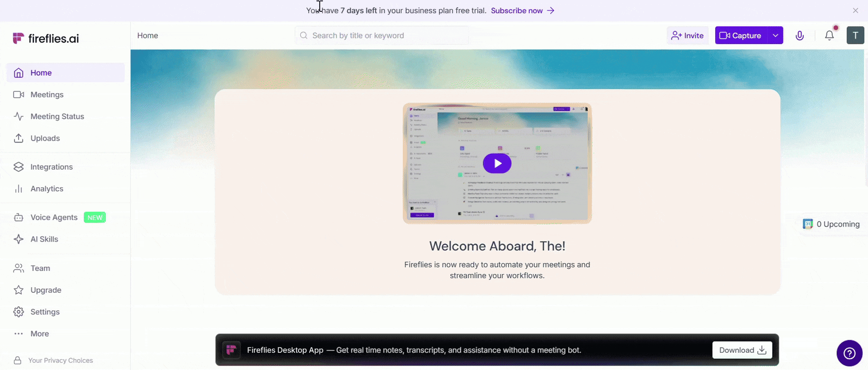The image size is (868, 370).
Task: Click the Team people icon
Action: (x=19, y=268)
